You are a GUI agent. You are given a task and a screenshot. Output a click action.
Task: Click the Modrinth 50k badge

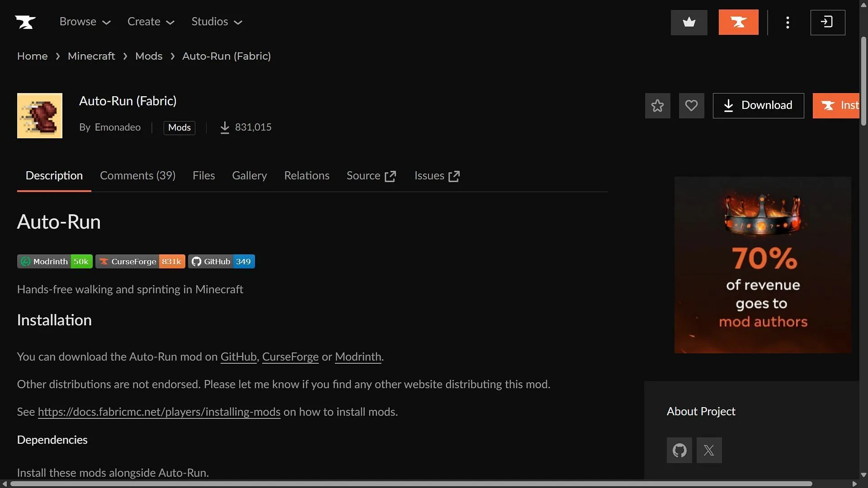point(55,262)
